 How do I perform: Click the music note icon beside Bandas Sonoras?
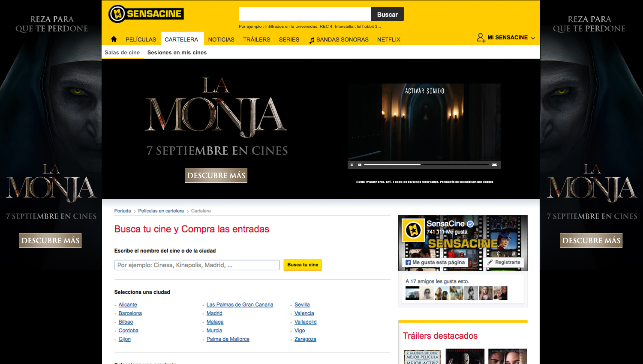click(312, 40)
